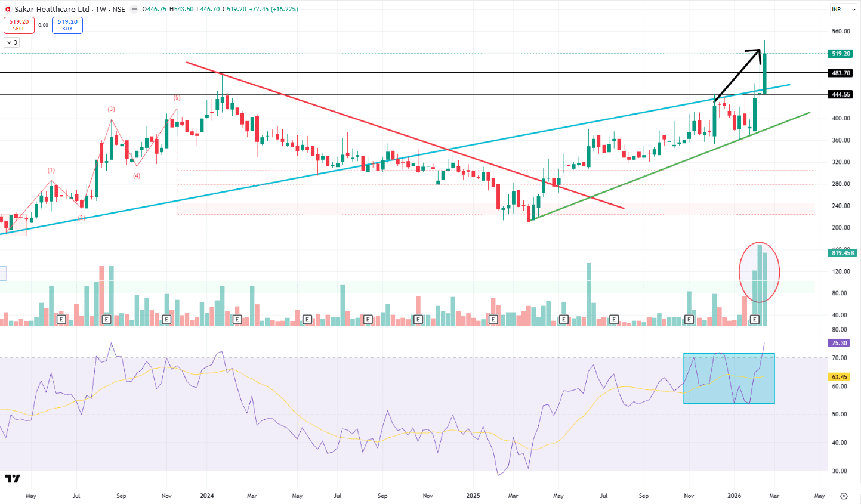Open chart time axis settings gear
This screenshot has height=504, width=861.
tap(844, 496)
